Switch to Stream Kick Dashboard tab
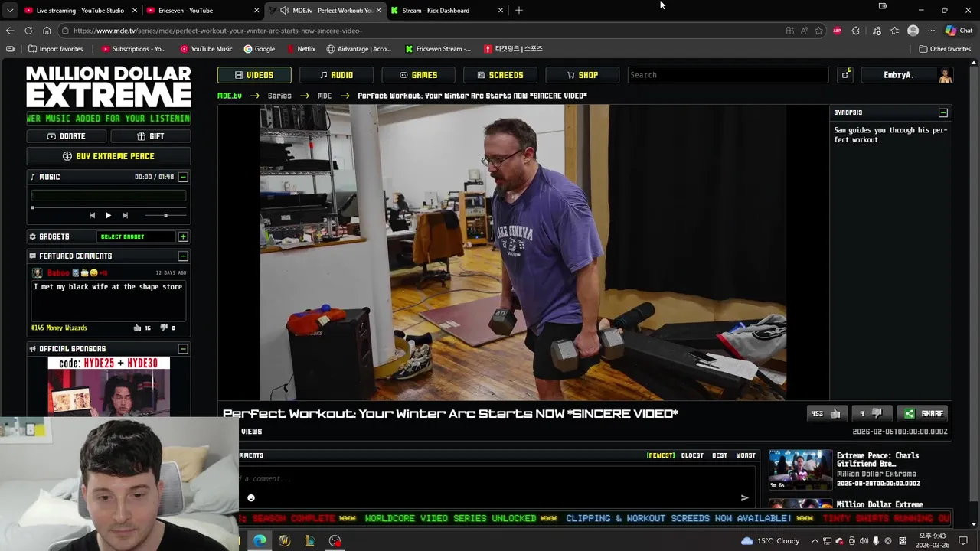 [446, 11]
